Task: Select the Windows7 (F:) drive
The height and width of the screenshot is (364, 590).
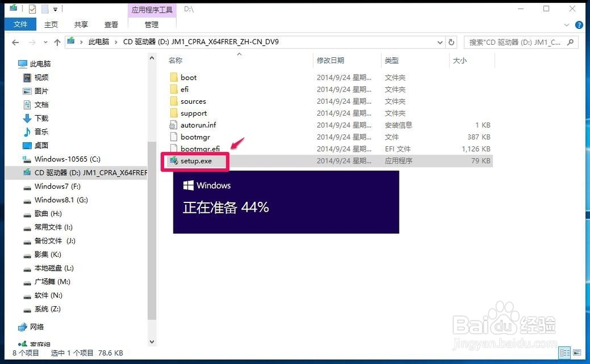Action: [x=58, y=186]
